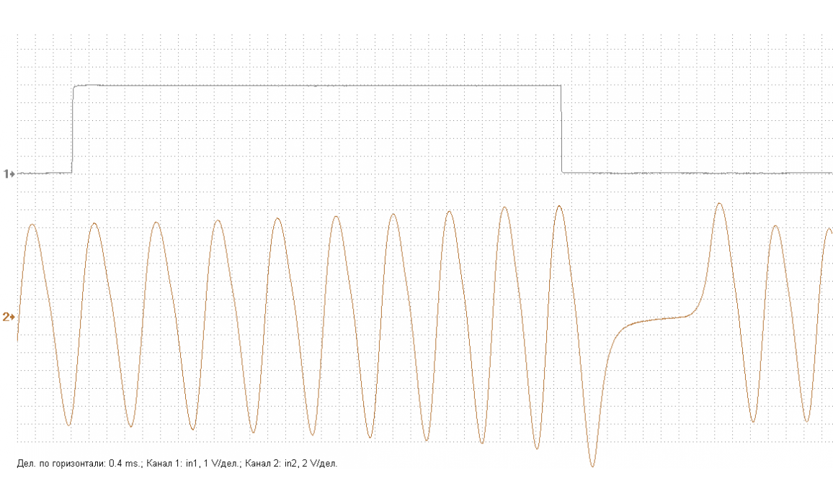This screenshot has width=833, height=504.
Task: Click the channel 2 zero-level marker
Action: click(x=9, y=317)
